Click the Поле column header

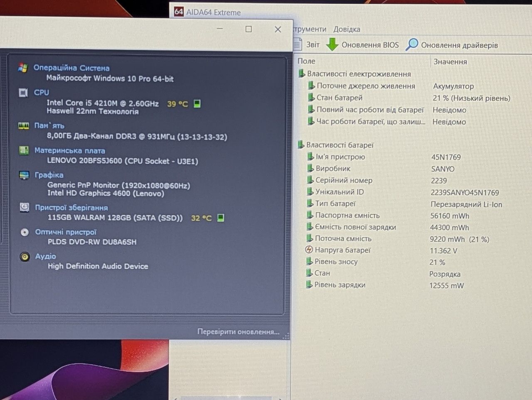tap(306, 61)
